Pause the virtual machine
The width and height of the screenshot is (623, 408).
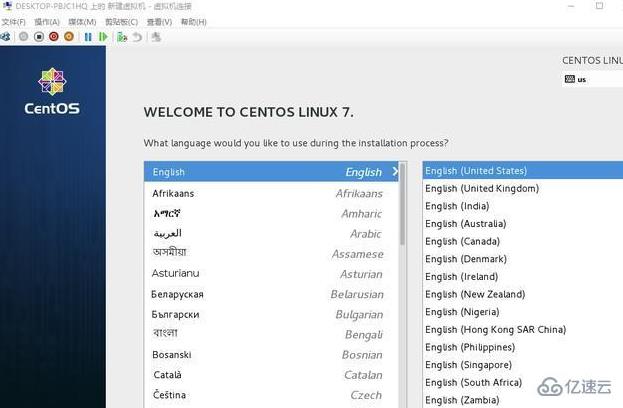88,37
